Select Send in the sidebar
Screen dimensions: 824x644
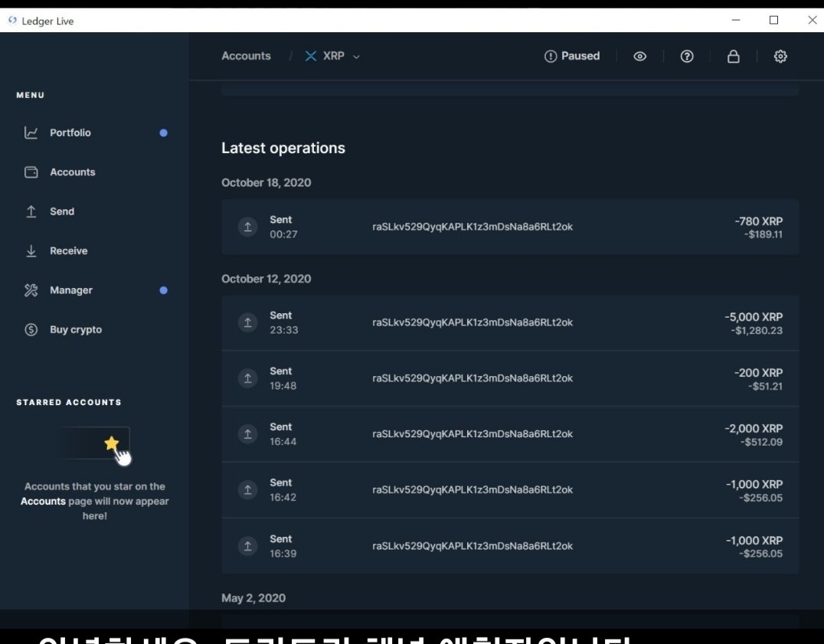95,211
